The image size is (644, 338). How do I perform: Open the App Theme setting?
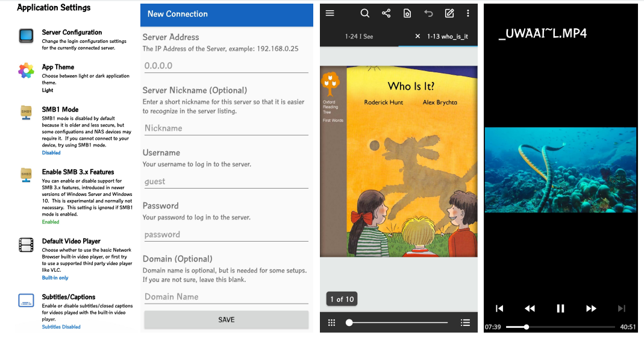click(x=75, y=78)
